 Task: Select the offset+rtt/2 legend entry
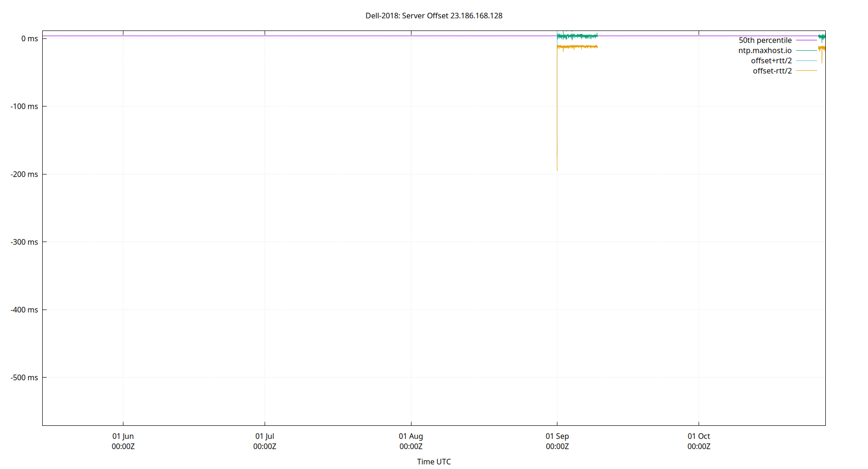[771, 61]
